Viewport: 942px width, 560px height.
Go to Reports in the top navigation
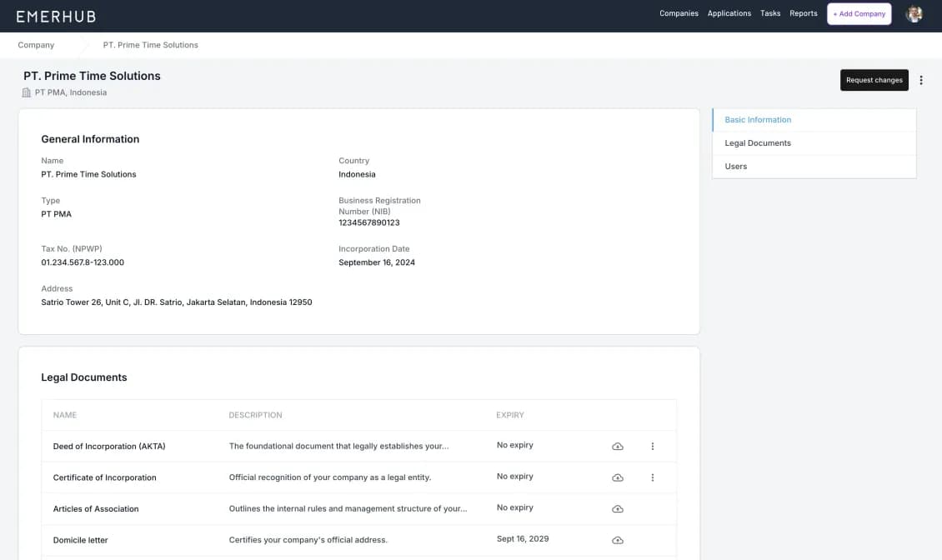[803, 12]
